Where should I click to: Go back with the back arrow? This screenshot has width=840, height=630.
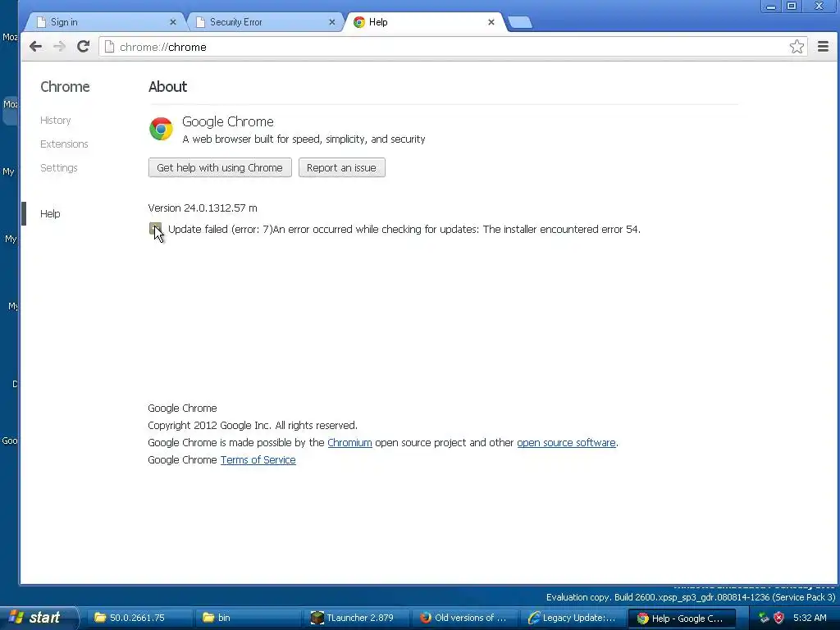pyautogui.click(x=35, y=47)
